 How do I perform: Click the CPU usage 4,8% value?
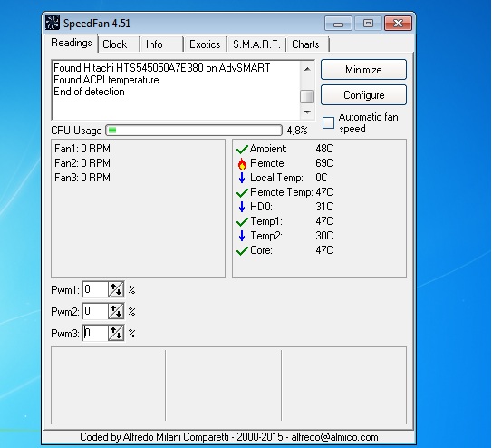297,131
